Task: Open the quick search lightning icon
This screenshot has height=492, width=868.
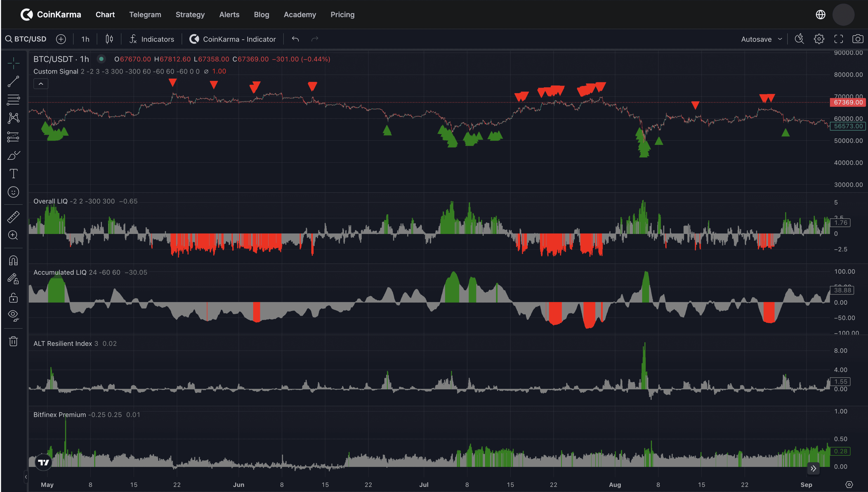Action: coord(799,39)
